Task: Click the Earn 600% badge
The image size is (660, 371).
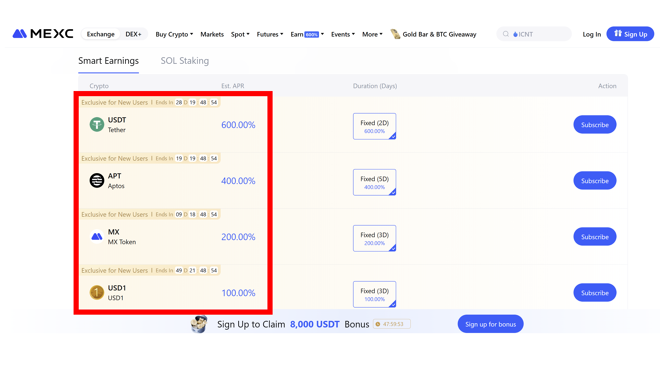Action: click(311, 35)
